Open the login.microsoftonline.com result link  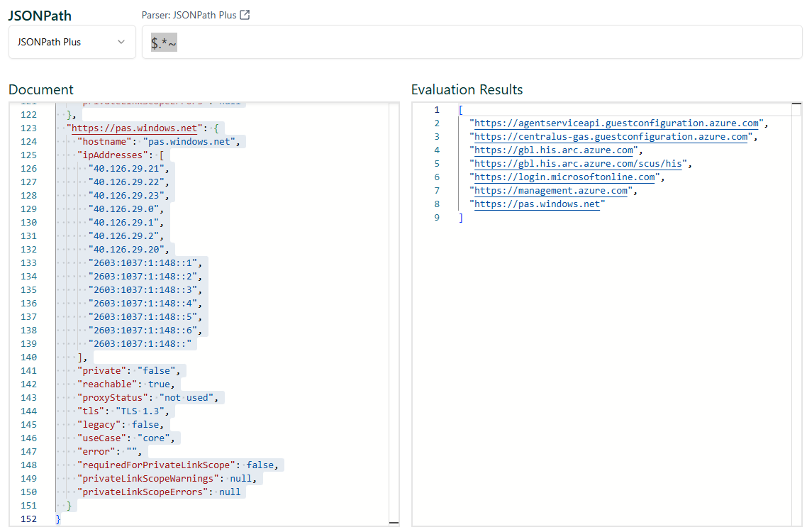coord(565,177)
